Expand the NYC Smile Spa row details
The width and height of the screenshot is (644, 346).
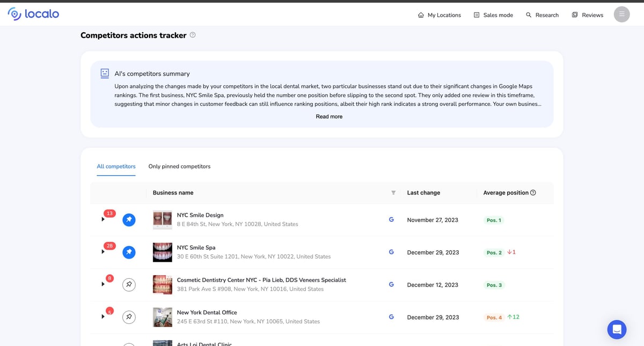[x=103, y=252]
